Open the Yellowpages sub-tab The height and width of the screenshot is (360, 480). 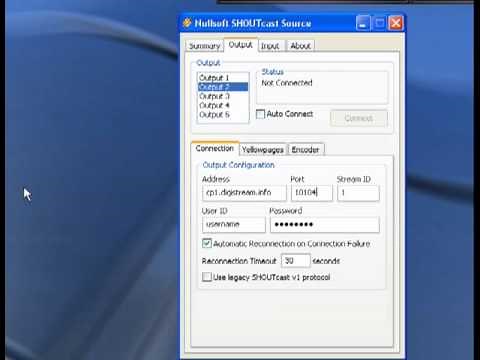(x=263, y=150)
